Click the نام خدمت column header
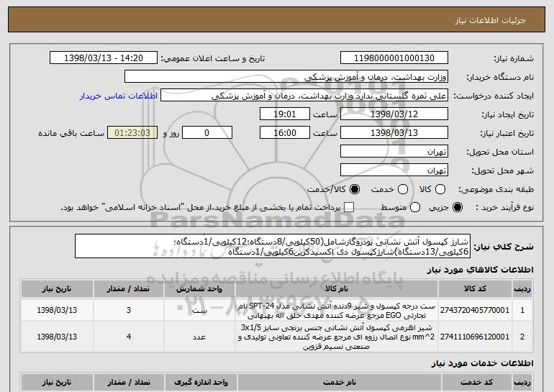 click(339, 383)
